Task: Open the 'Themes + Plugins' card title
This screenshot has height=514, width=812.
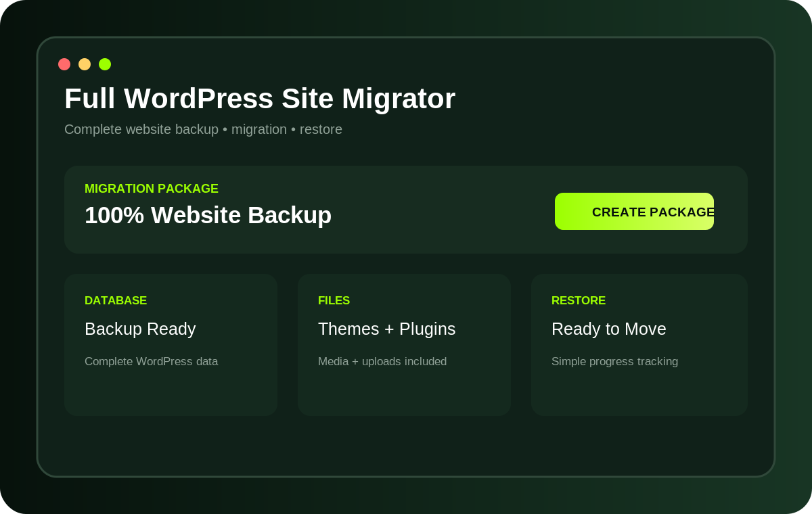Action: click(x=386, y=329)
